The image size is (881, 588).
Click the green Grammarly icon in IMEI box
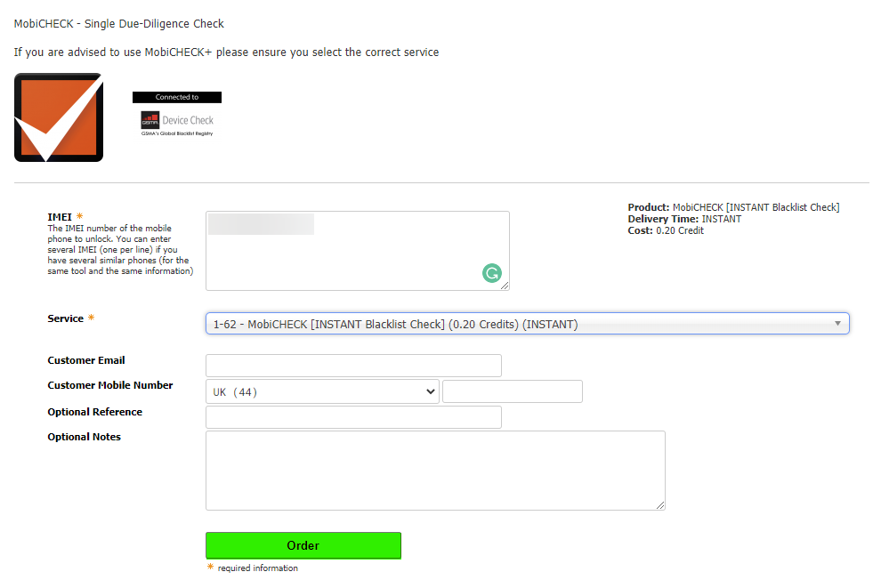pos(491,273)
